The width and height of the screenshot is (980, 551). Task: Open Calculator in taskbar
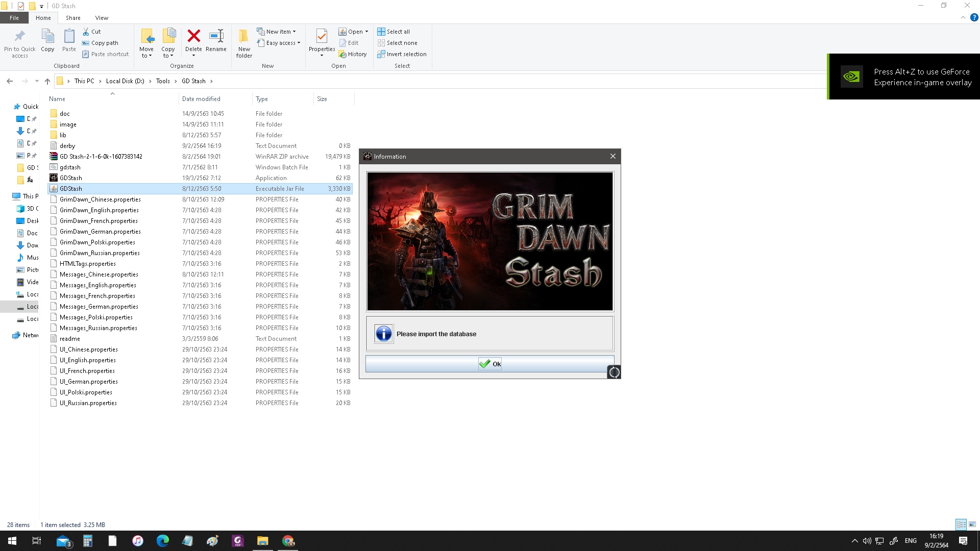coord(88,541)
